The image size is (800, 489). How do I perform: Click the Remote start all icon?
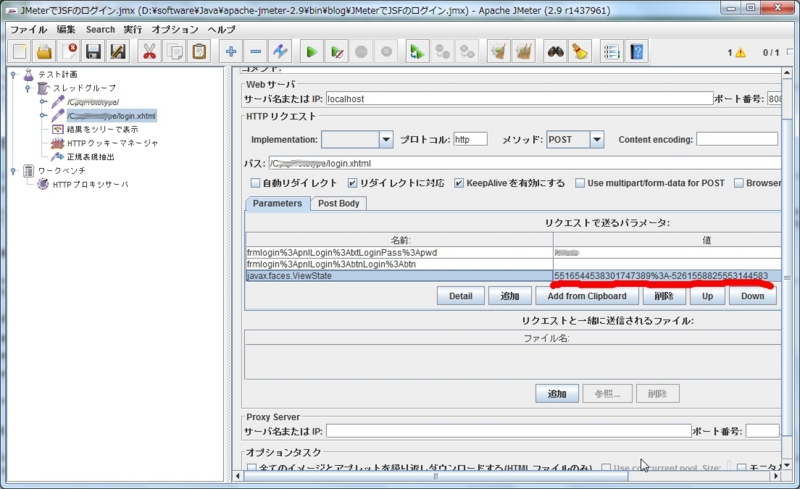click(x=417, y=52)
